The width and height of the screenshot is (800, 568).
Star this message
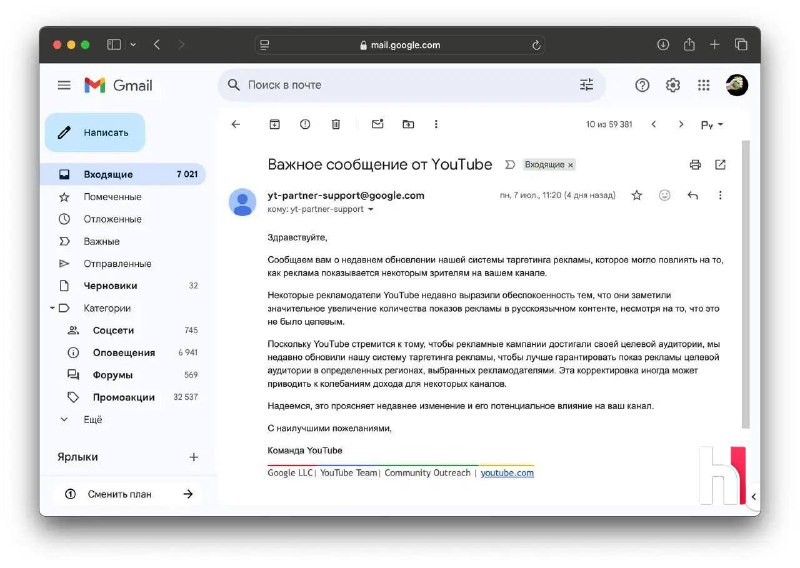pos(636,195)
